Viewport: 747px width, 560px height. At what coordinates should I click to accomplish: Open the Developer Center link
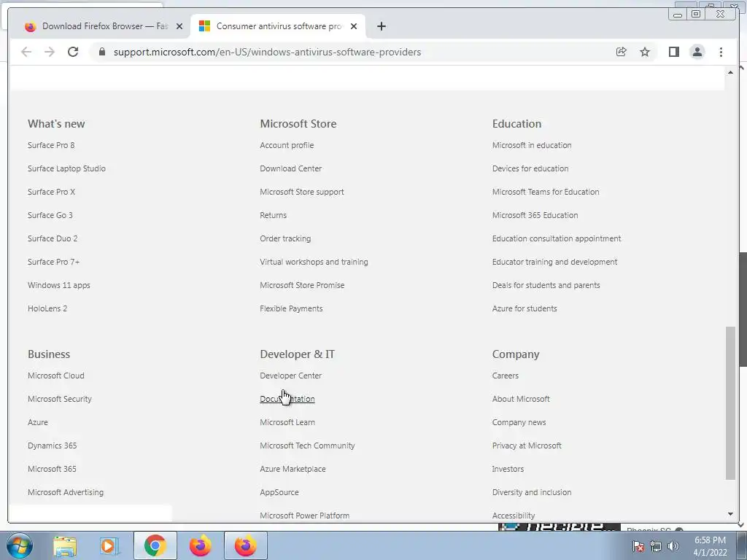(x=290, y=376)
